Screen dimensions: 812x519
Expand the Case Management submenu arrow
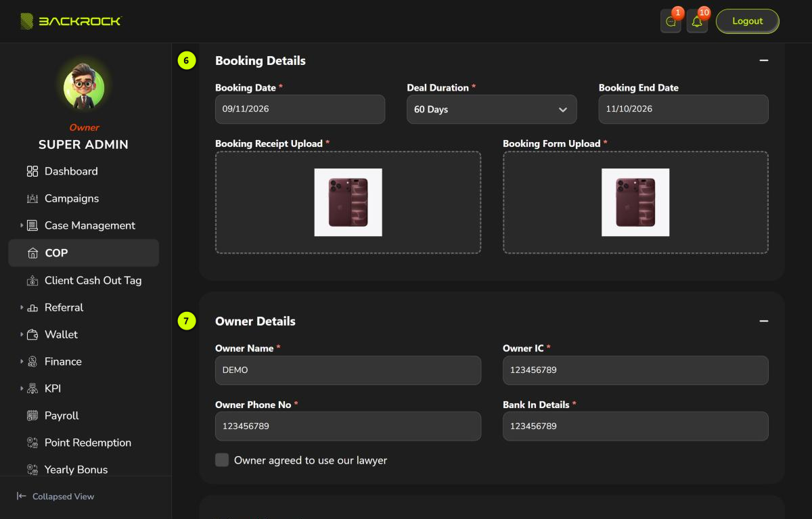click(21, 225)
